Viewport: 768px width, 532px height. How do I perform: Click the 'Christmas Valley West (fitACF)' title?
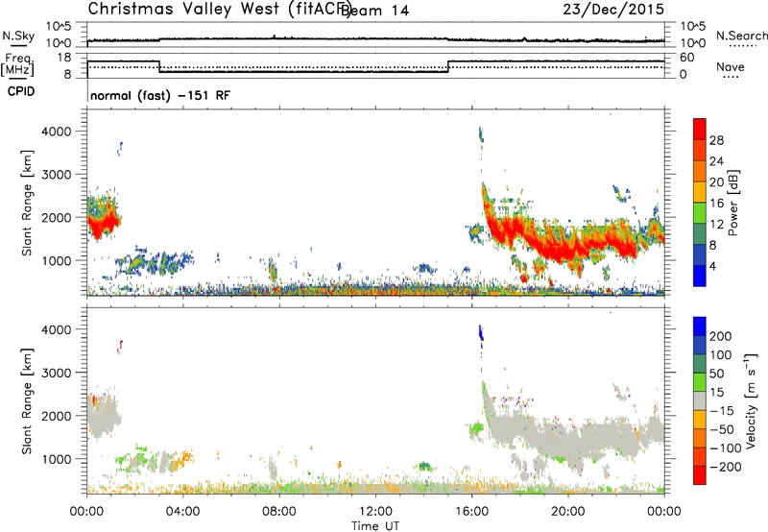click(219, 10)
